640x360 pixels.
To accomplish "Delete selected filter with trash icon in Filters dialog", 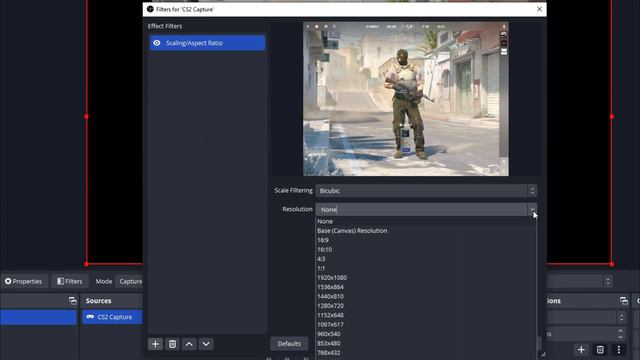I will click(x=173, y=344).
